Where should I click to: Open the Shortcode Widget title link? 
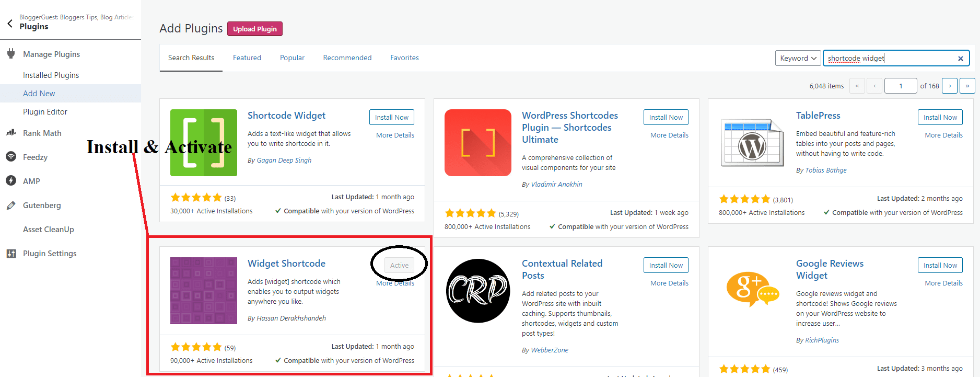click(x=286, y=116)
